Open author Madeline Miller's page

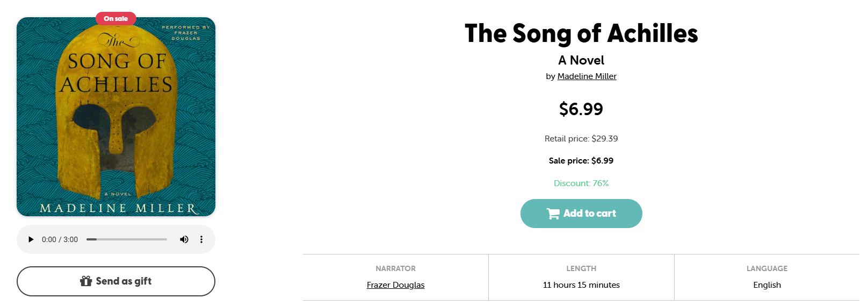click(587, 76)
